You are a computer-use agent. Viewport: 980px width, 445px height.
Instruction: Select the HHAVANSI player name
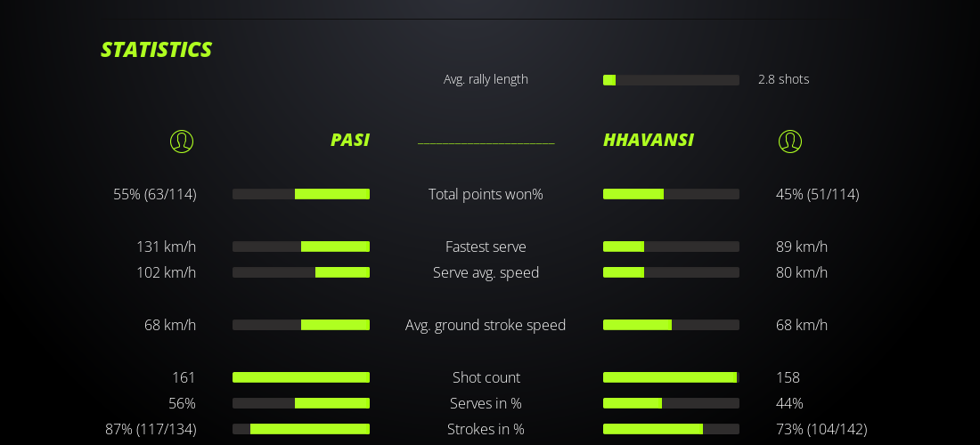click(649, 140)
